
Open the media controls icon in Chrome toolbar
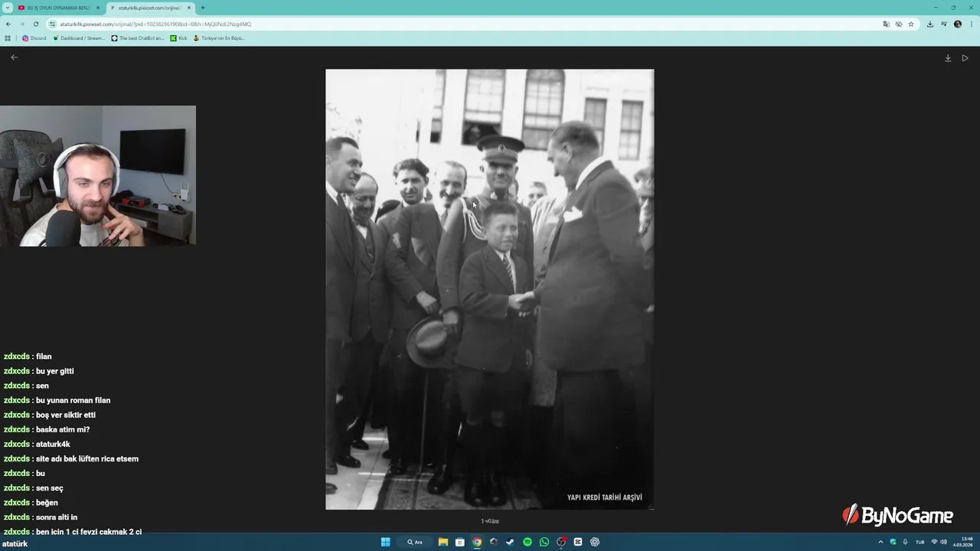click(x=944, y=24)
